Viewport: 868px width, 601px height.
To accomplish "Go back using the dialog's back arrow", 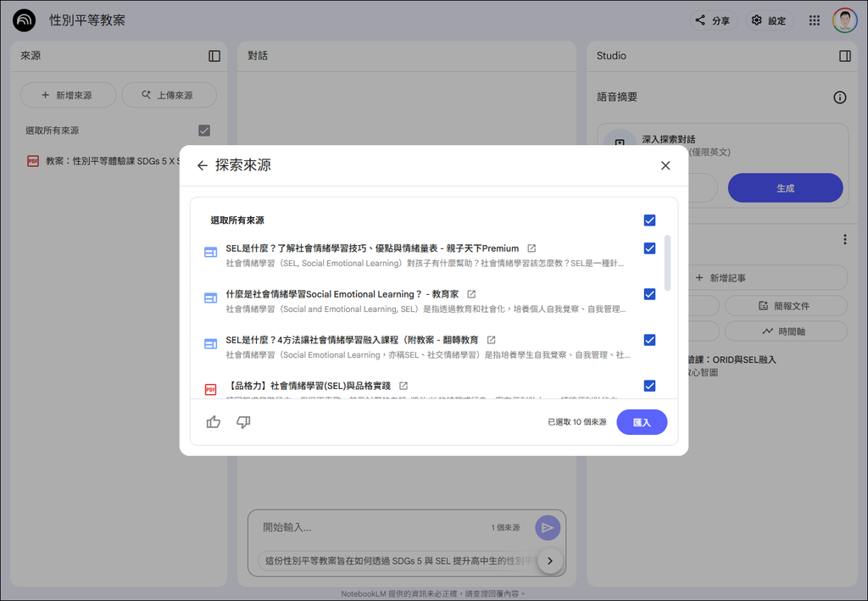I will point(202,165).
